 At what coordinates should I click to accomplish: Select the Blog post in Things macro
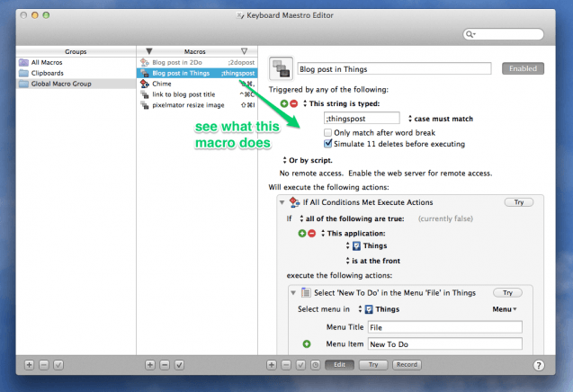(x=197, y=73)
